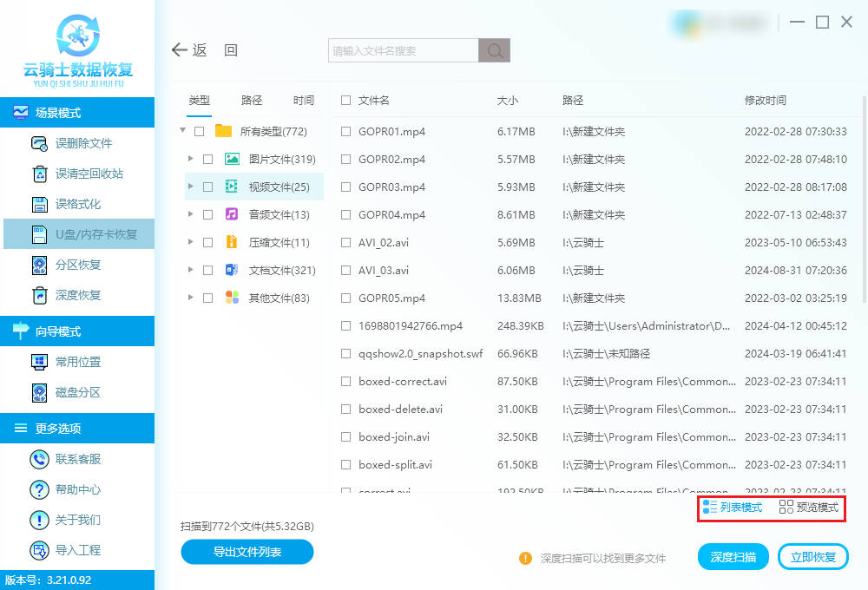Switch to the 路径 tab
The height and width of the screenshot is (590, 868).
(252, 101)
